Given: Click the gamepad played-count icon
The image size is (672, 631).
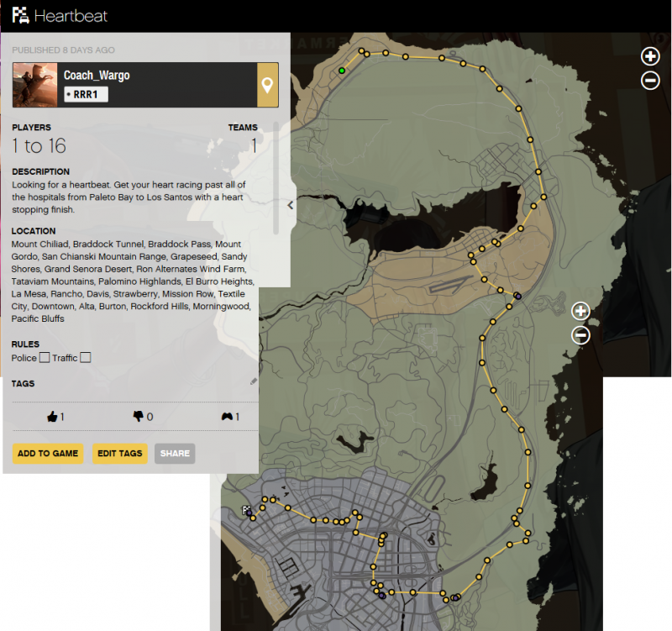Looking at the screenshot, I should pyautogui.click(x=226, y=417).
